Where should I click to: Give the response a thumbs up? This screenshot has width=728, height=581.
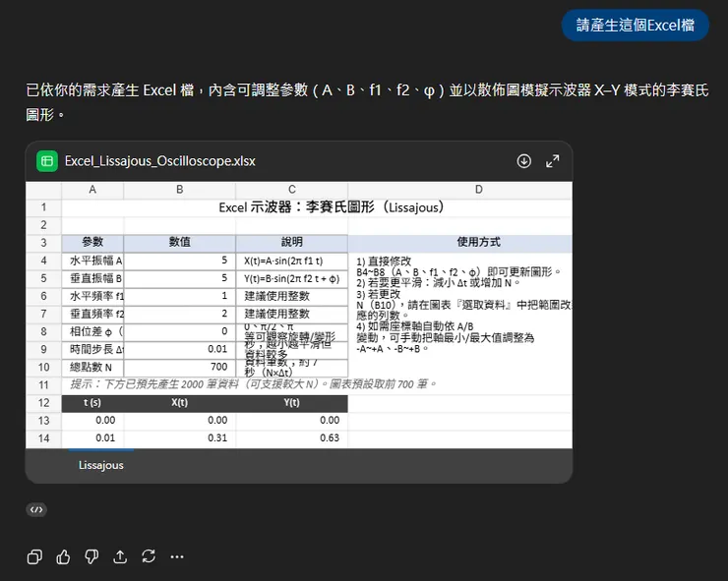click(x=63, y=556)
